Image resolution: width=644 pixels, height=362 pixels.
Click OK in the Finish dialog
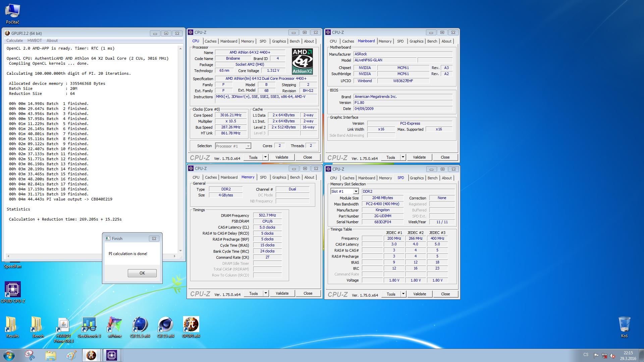coord(142,273)
